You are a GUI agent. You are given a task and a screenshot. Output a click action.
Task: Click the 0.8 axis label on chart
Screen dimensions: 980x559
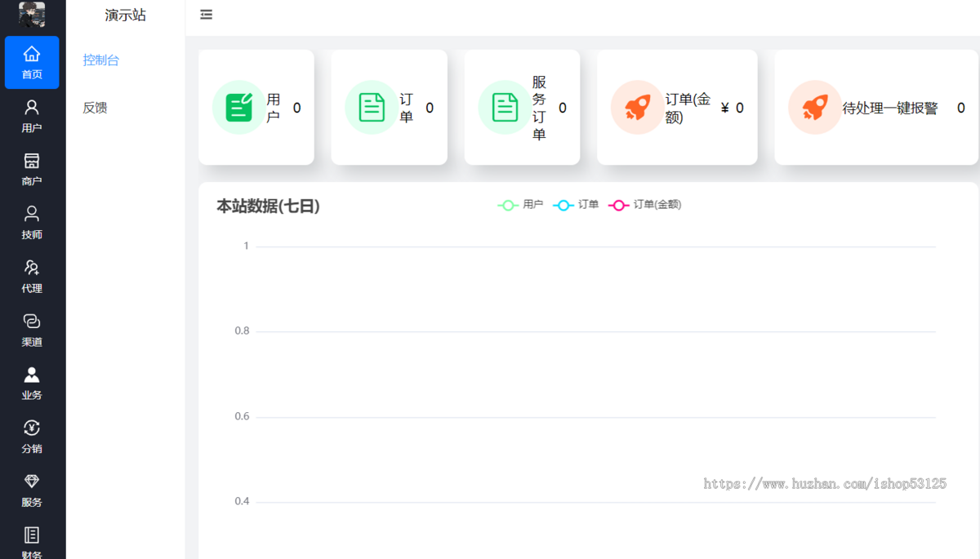(242, 331)
